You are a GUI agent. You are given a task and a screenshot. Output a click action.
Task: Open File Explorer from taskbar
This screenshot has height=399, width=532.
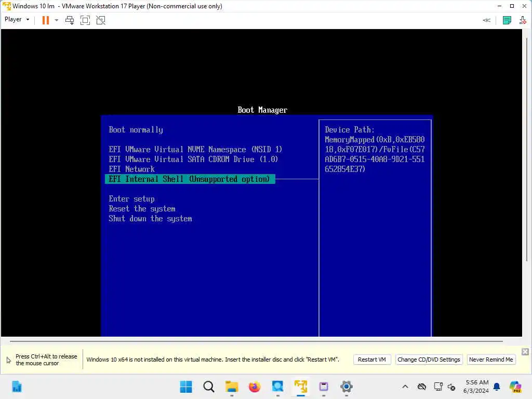[x=232, y=387]
